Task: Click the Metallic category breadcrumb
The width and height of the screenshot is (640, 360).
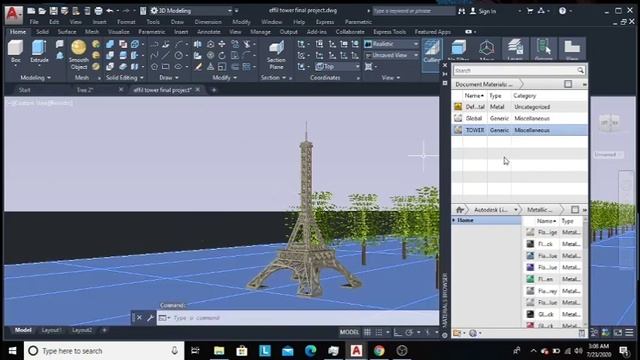Action: (540, 210)
